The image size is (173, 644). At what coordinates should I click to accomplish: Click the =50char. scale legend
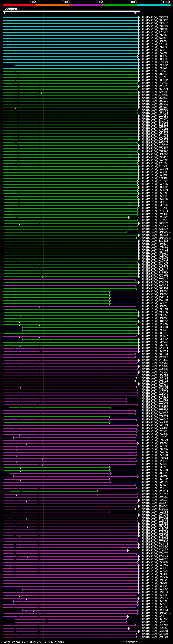129,642
